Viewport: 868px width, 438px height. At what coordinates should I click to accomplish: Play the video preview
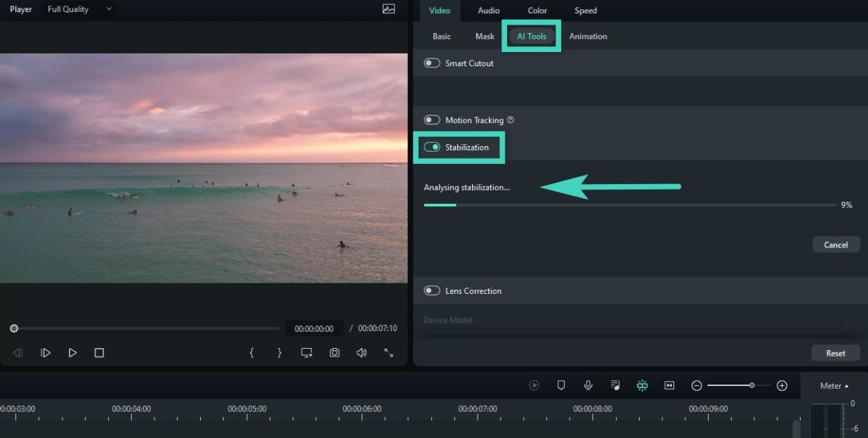point(72,353)
